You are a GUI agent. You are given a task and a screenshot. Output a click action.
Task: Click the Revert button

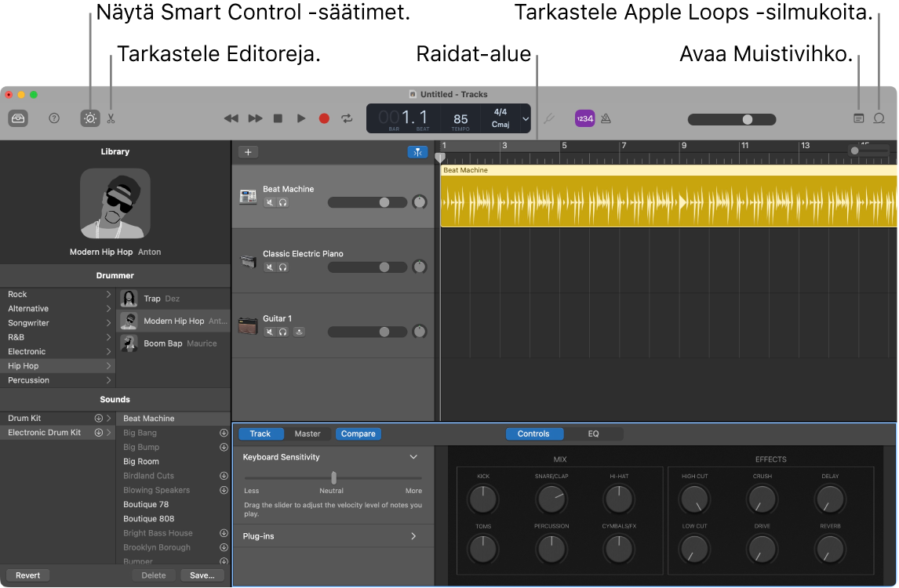(x=27, y=575)
